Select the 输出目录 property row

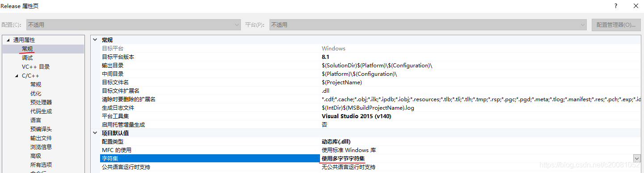370,65
